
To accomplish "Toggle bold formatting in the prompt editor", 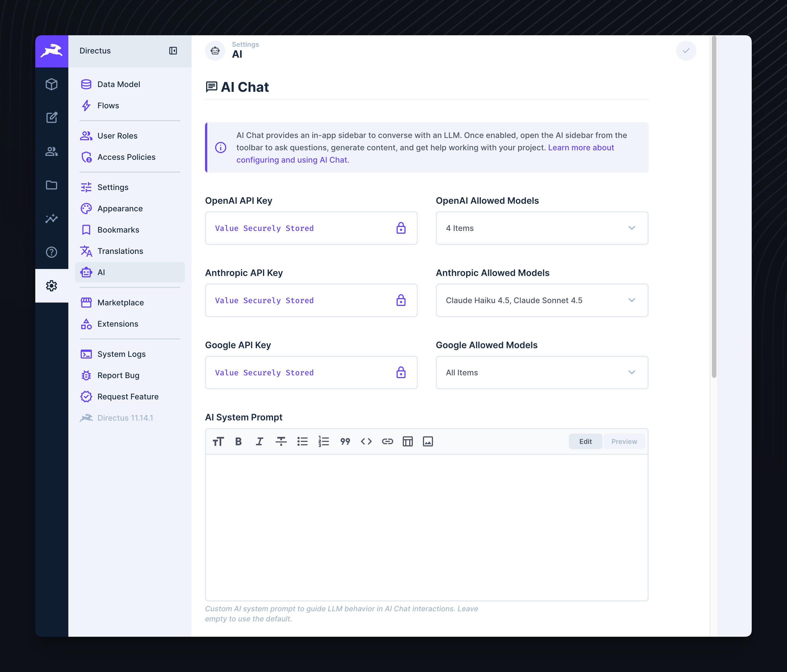I will tap(238, 441).
